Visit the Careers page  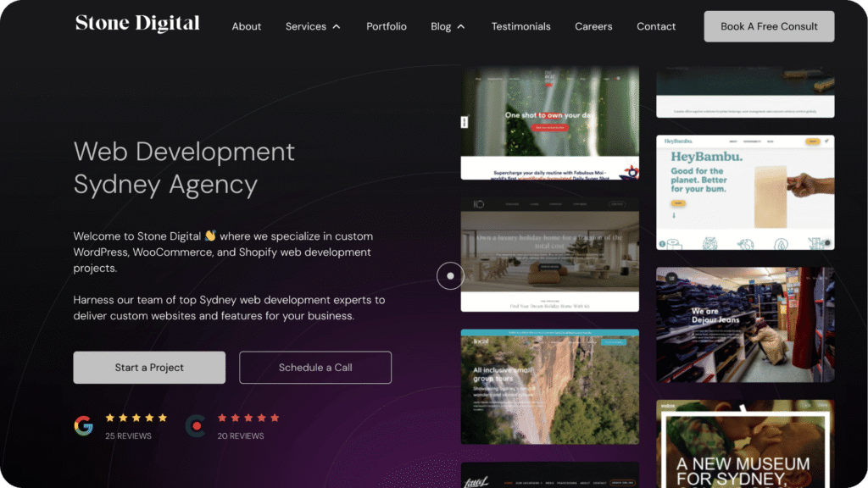point(593,26)
